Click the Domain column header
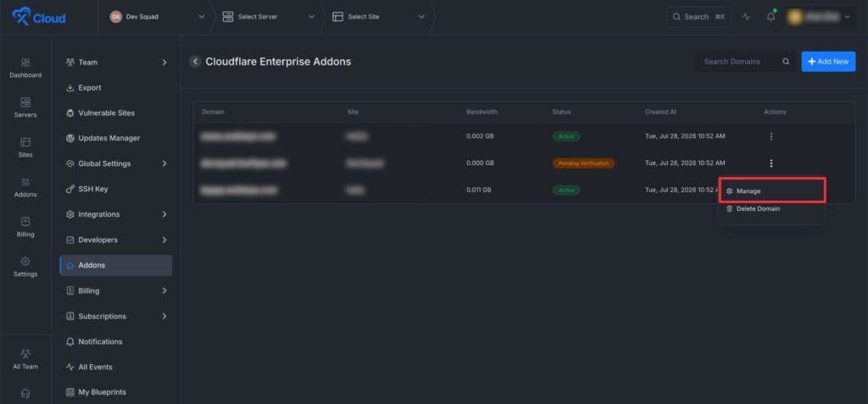This screenshot has height=404, width=868. (x=213, y=112)
